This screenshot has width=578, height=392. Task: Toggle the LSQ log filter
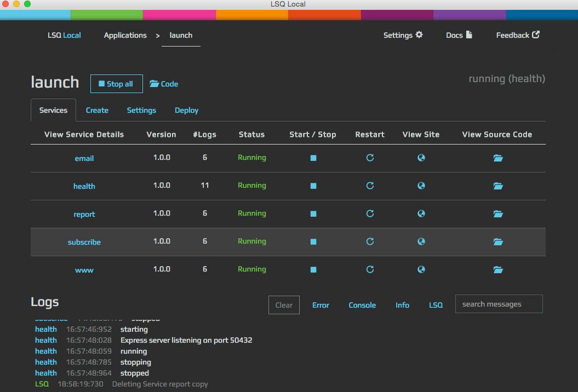pos(436,305)
